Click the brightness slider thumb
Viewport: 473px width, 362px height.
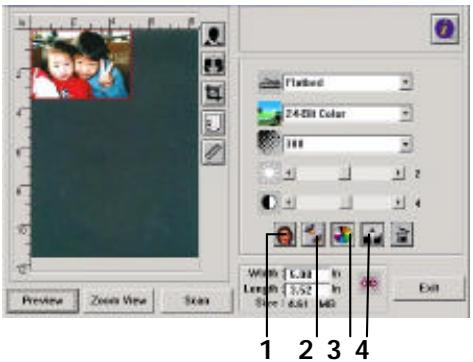pyautogui.click(x=345, y=173)
